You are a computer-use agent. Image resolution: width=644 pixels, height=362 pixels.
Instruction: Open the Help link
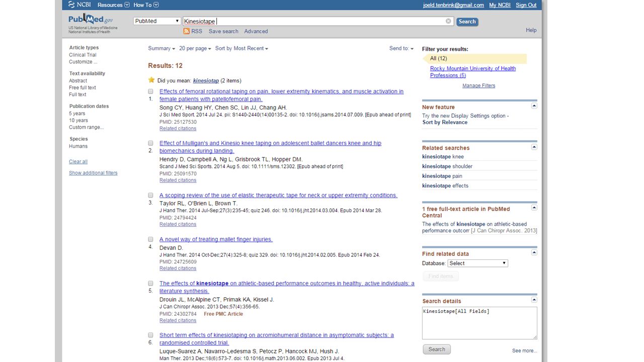(x=531, y=30)
